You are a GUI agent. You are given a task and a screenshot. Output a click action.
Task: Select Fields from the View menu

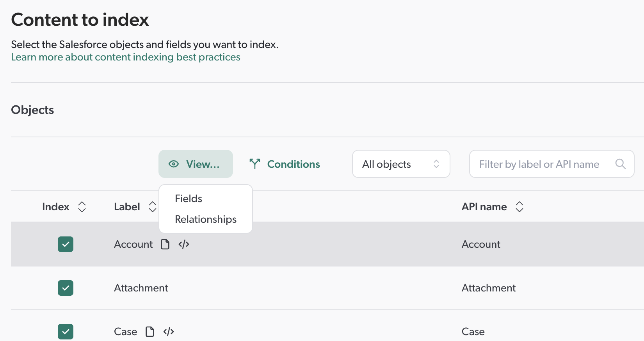(189, 198)
